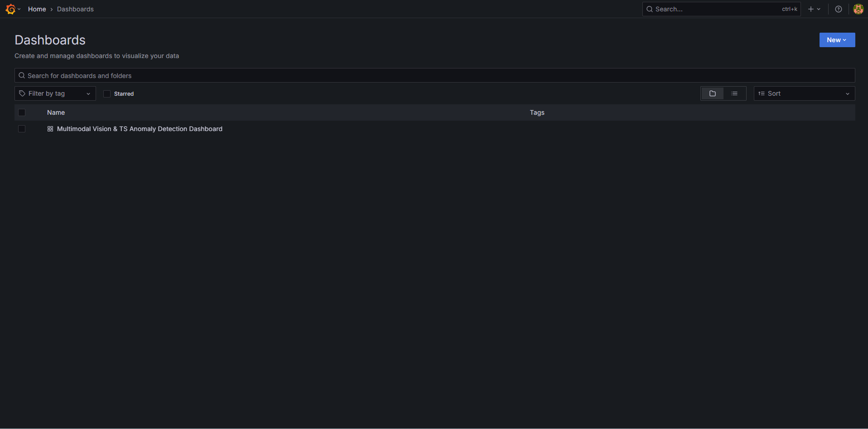The image size is (868, 429).
Task: Check the select-all checkbox in table header
Action: tap(22, 112)
